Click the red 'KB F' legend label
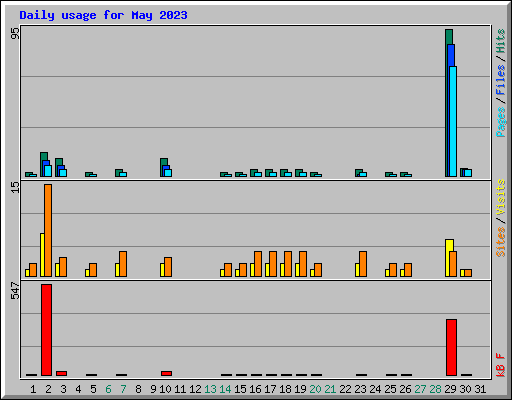The height and width of the screenshot is (400, 512). pos(500,365)
